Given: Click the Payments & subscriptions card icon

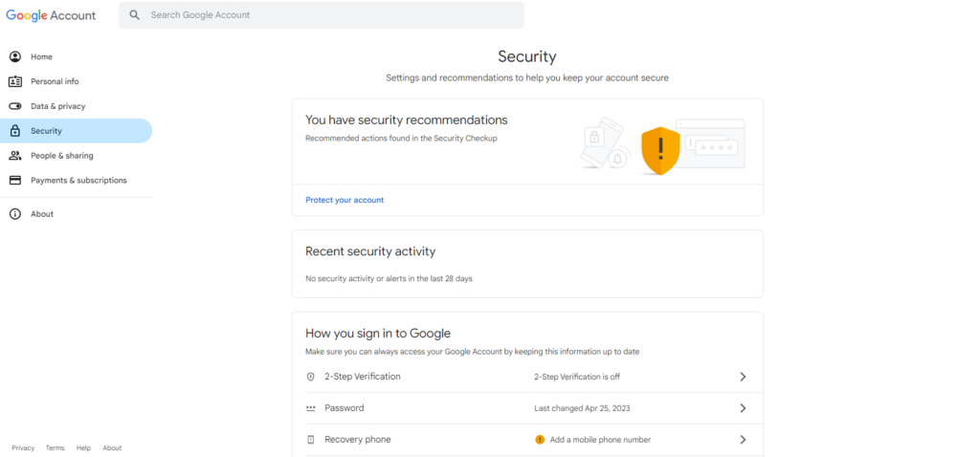Looking at the screenshot, I should tap(15, 181).
